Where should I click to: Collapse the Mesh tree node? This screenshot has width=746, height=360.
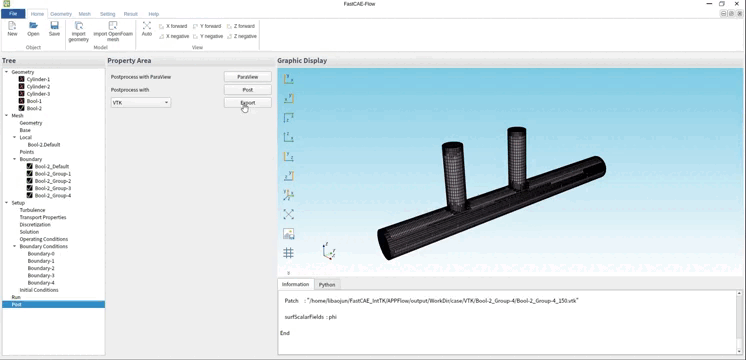pyautogui.click(x=6, y=116)
